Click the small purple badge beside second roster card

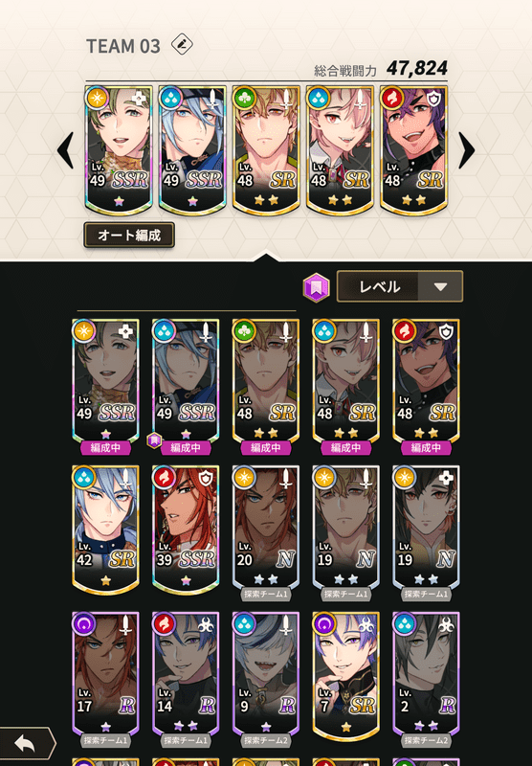click(x=154, y=440)
